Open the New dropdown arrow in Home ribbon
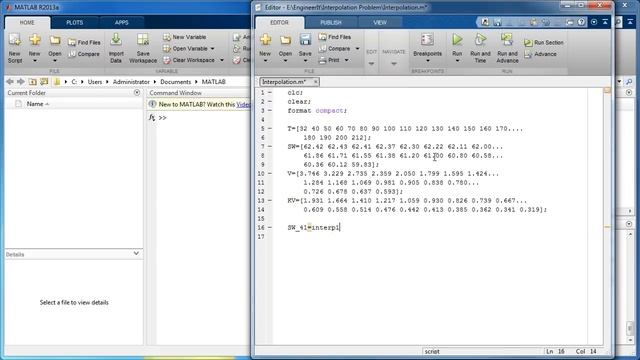This screenshot has height=360, width=640. pos(35,61)
